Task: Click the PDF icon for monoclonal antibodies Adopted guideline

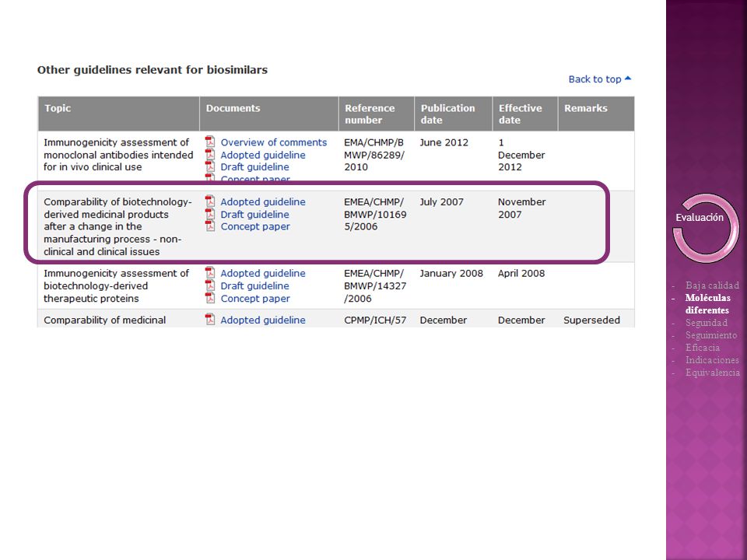Action: click(210, 154)
